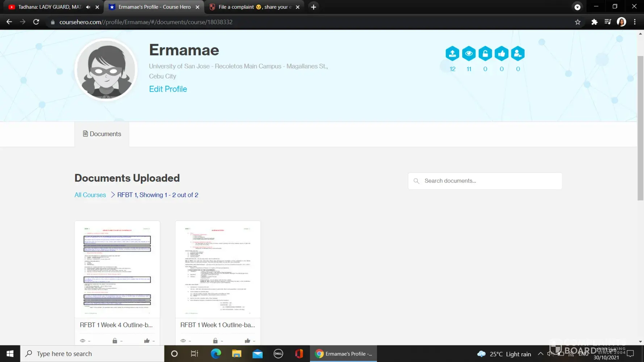This screenshot has width=644, height=362.
Task: Go to All Courses breadcrumb link
Action: pos(90,195)
